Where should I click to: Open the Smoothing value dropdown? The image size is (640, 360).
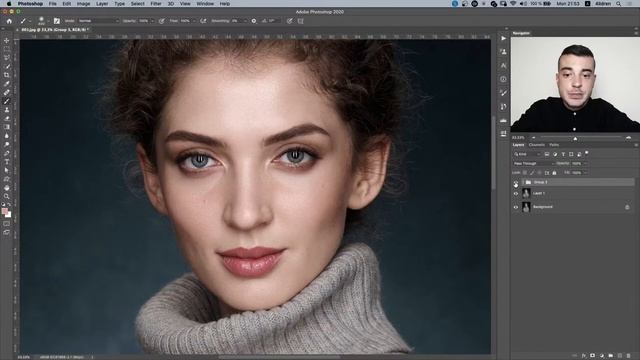[245, 21]
